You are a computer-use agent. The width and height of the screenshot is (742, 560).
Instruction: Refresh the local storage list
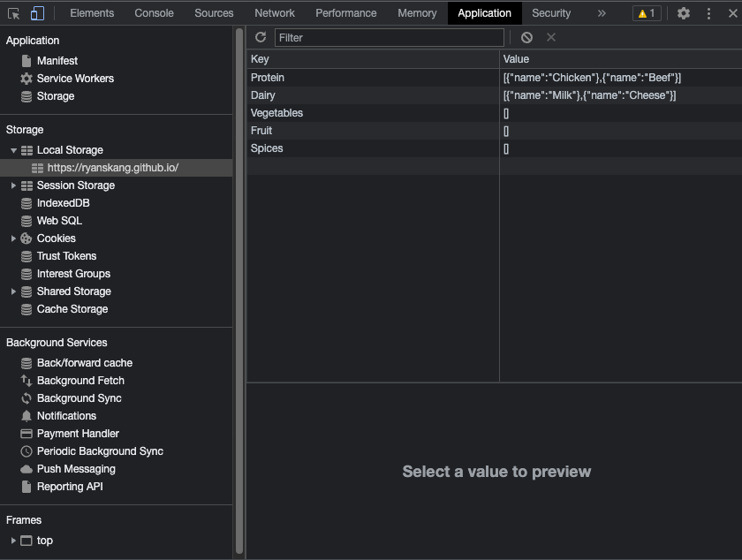pos(259,37)
